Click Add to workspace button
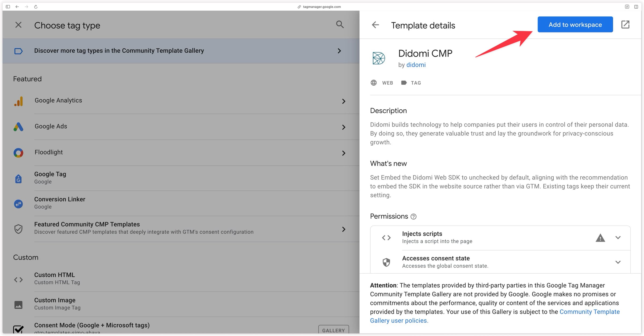 (x=575, y=24)
